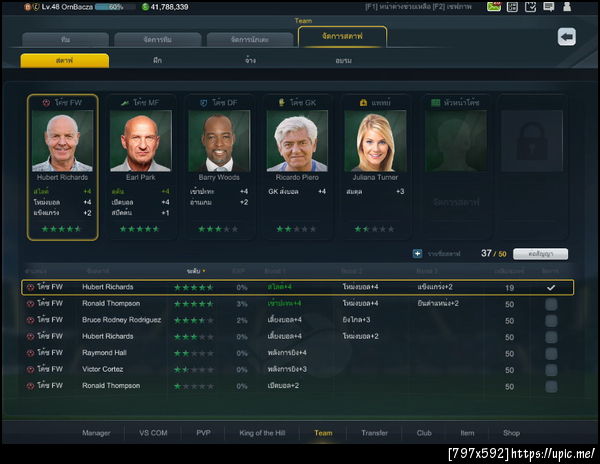Screen dimensions: 600x464
Task: Switch to the ทีม top tab
Action: pos(65,40)
